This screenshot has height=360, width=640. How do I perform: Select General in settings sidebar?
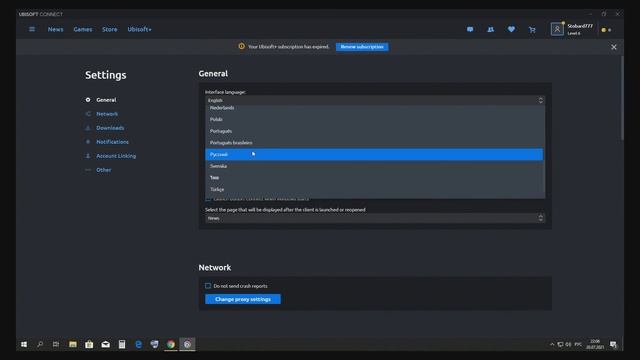(106, 100)
